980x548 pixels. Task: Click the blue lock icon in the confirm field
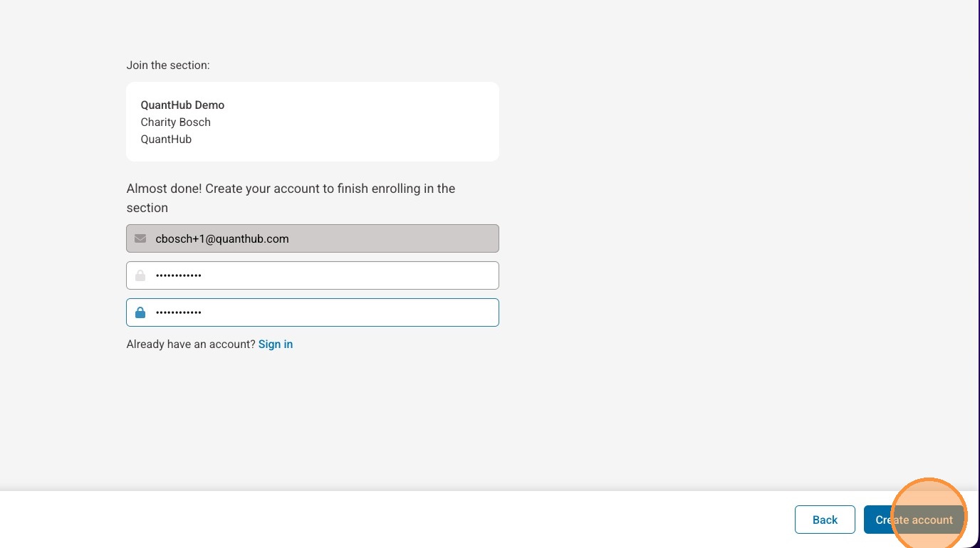(x=140, y=312)
